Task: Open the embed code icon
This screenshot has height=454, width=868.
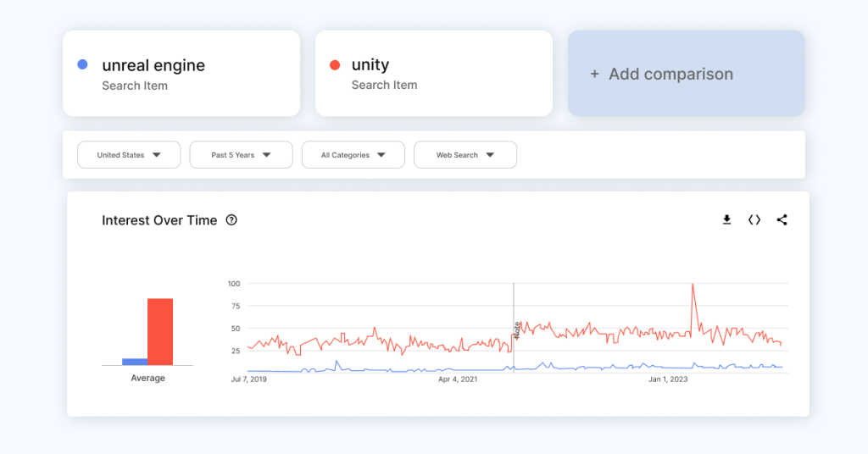Action: [x=754, y=220]
